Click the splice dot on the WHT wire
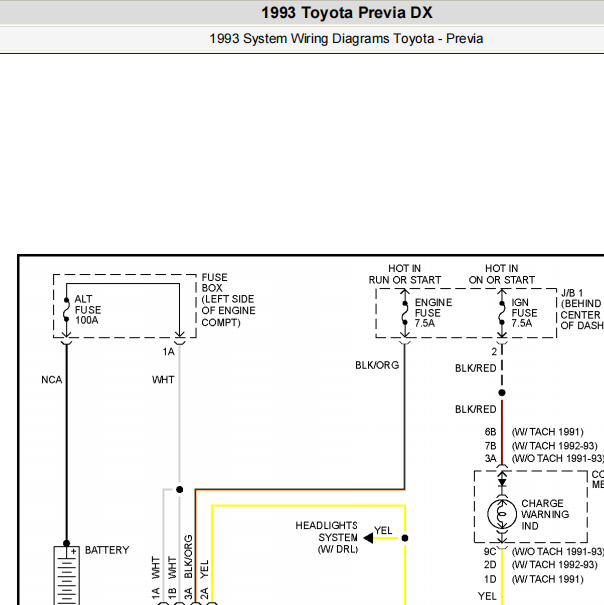The image size is (604, 605). [179, 490]
